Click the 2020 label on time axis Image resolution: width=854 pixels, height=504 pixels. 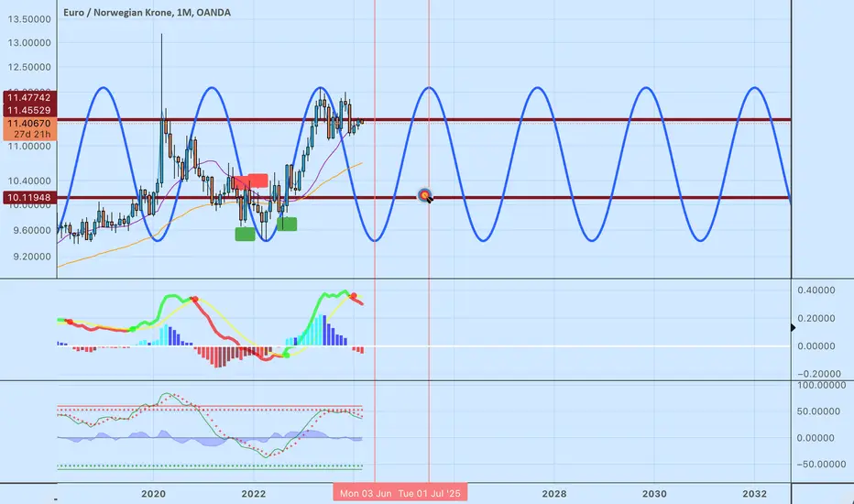pyautogui.click(x=153, y=494)
